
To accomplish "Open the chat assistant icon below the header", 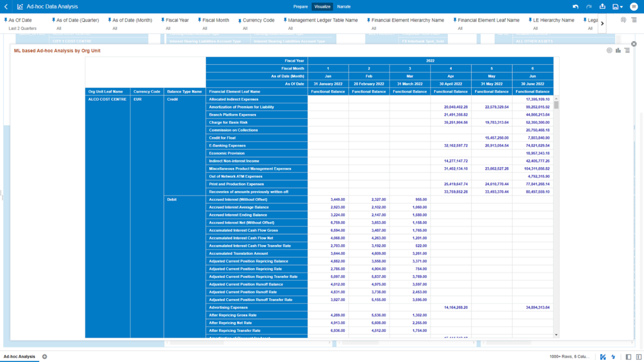I will point(623,20).
